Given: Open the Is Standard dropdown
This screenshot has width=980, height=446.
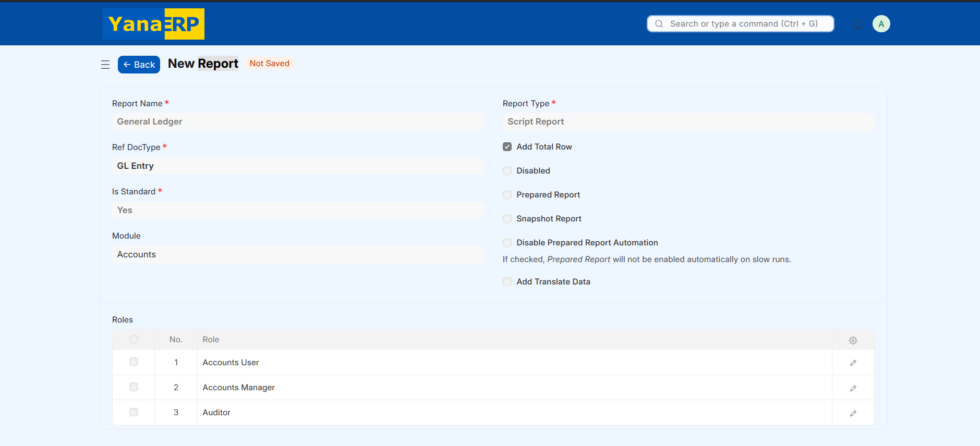Looking at the screenshot, I should [x=298, y=210].
